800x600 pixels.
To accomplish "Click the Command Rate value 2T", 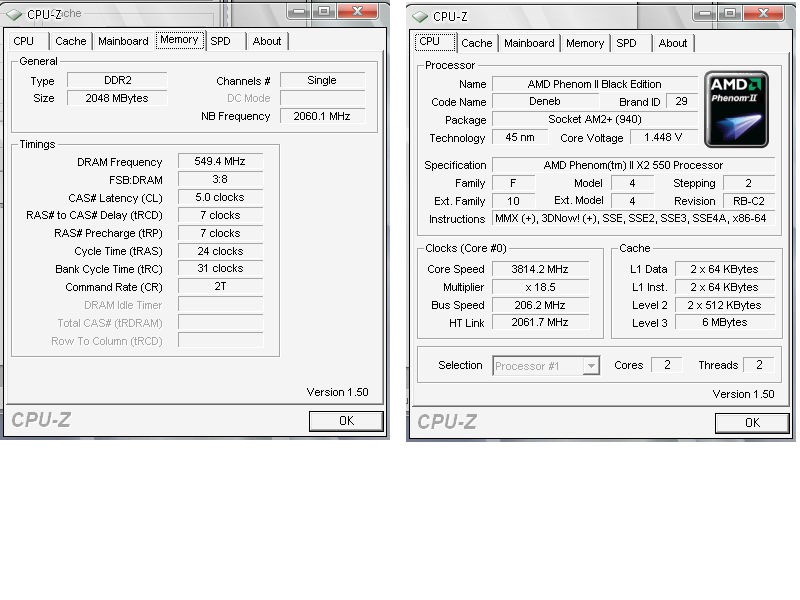I will [x=220, y=287].
